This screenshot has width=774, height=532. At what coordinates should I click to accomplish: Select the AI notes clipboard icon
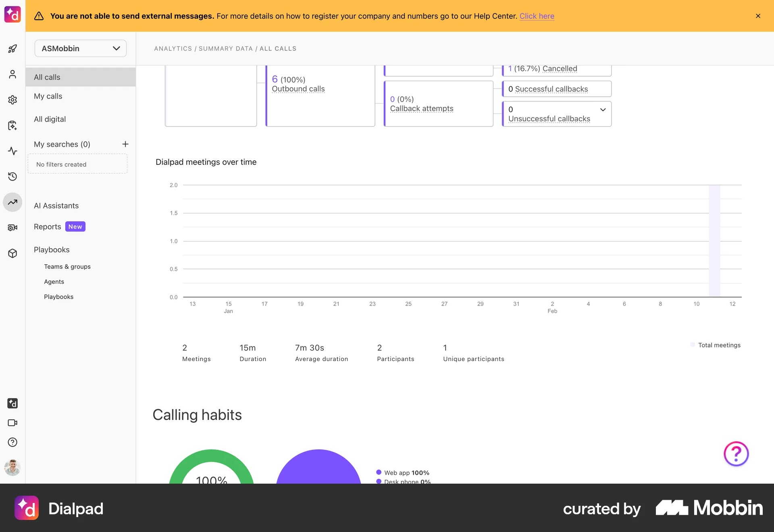coord(12,125)
